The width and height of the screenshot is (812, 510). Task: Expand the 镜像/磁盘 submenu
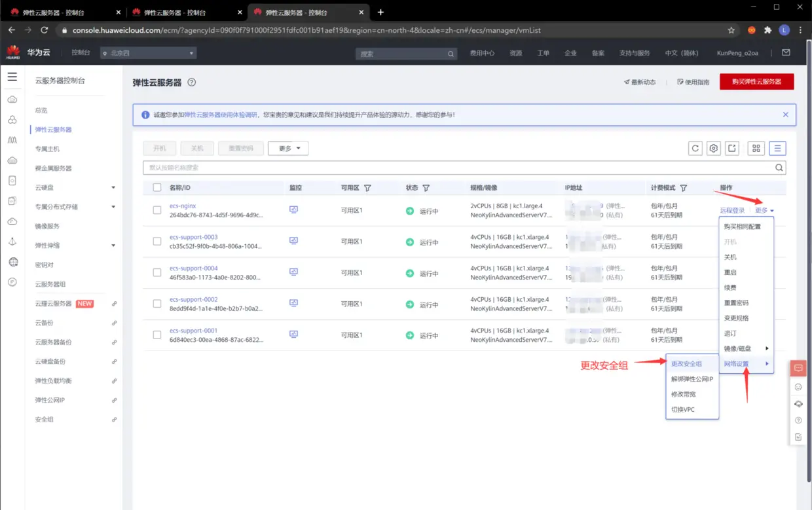pos(747,348)
